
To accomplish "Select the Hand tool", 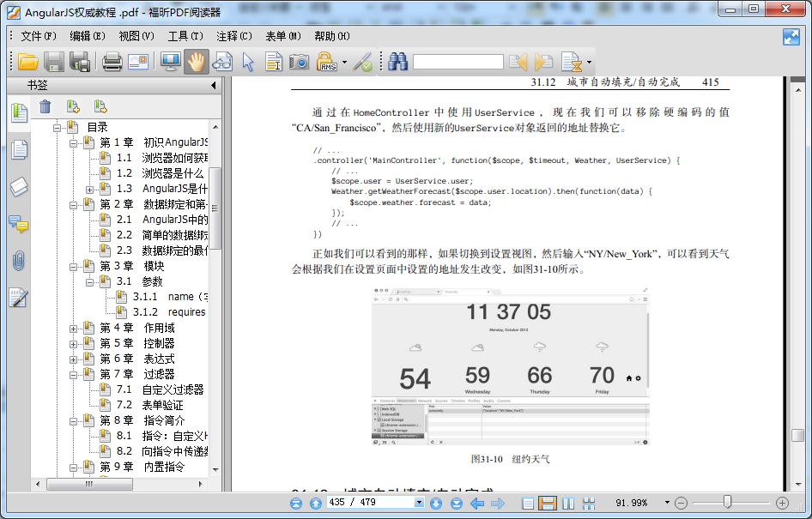I will point(197,62).
